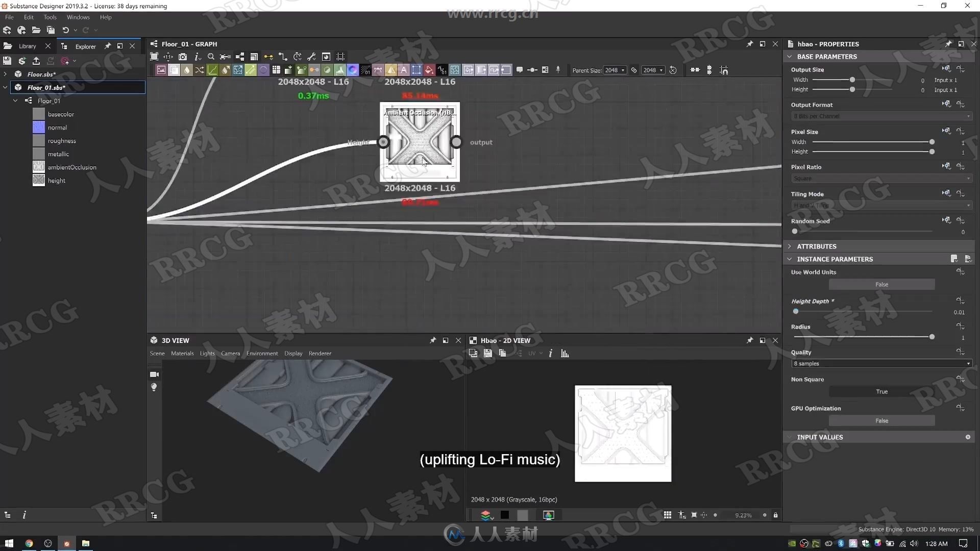
Task: Click the light bulb icon in 3D view
Action: pyautogui.click(x=154, y=387)
